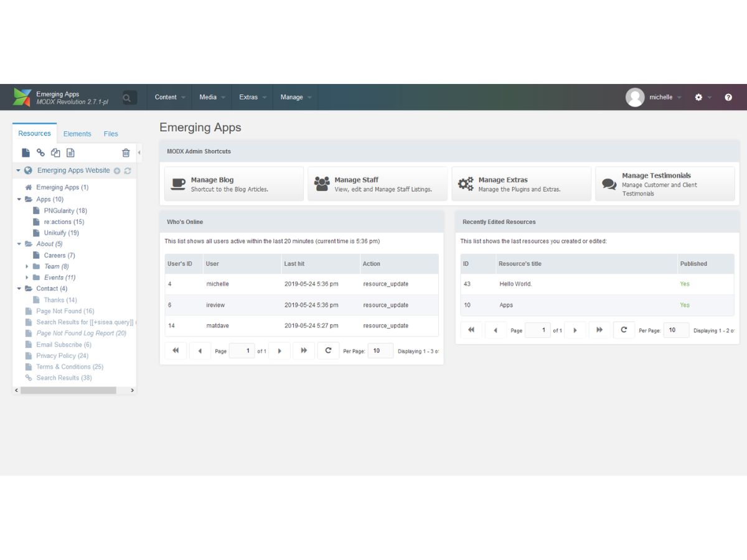
Task: Open the Content menu
Action: pyautogui.click(x=170, y=97)
